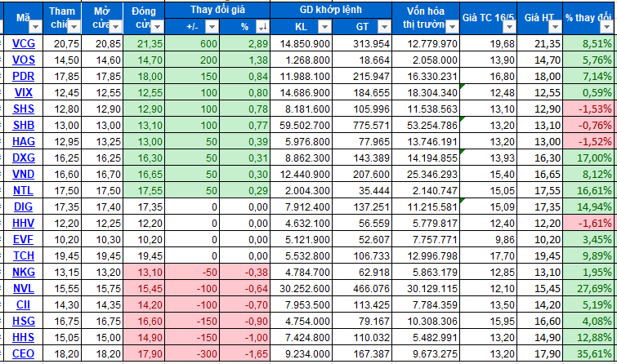
Task: Open the Mã column filter dropdown
Action: click(35, 27)
